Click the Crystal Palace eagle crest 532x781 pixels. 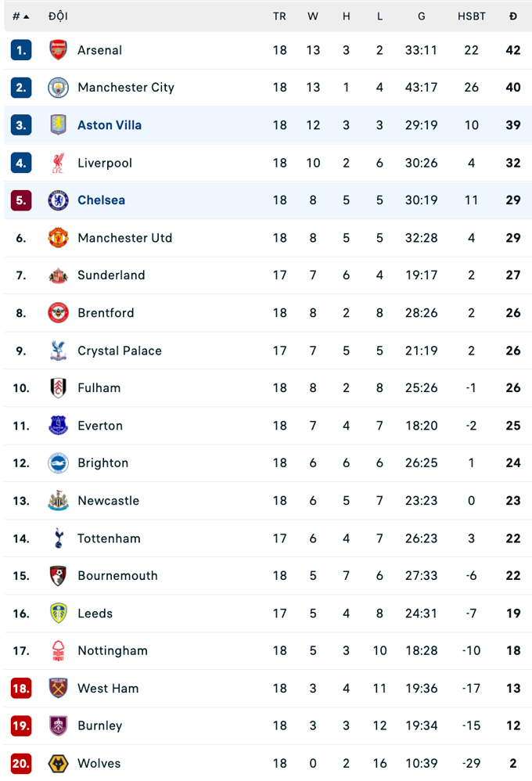pyautogui.click(x=59, y=351)
